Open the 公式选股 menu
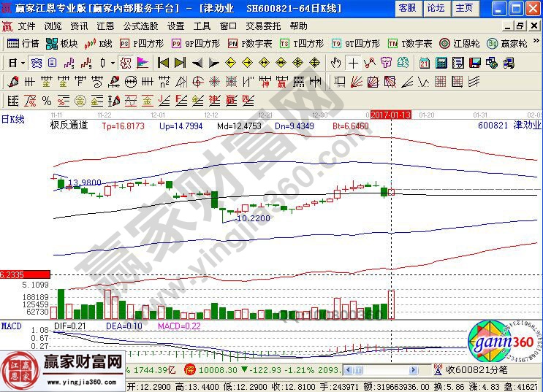The width and height of the screenshot is (543, 392). point(140,26)
